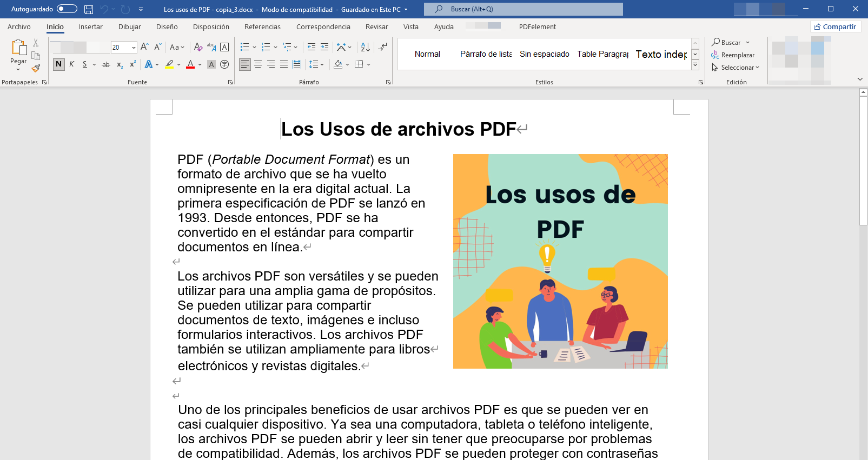Click the Increase Font Size icon
The height and width of the screenshot is (460, 868).
(x=144, y=47)
